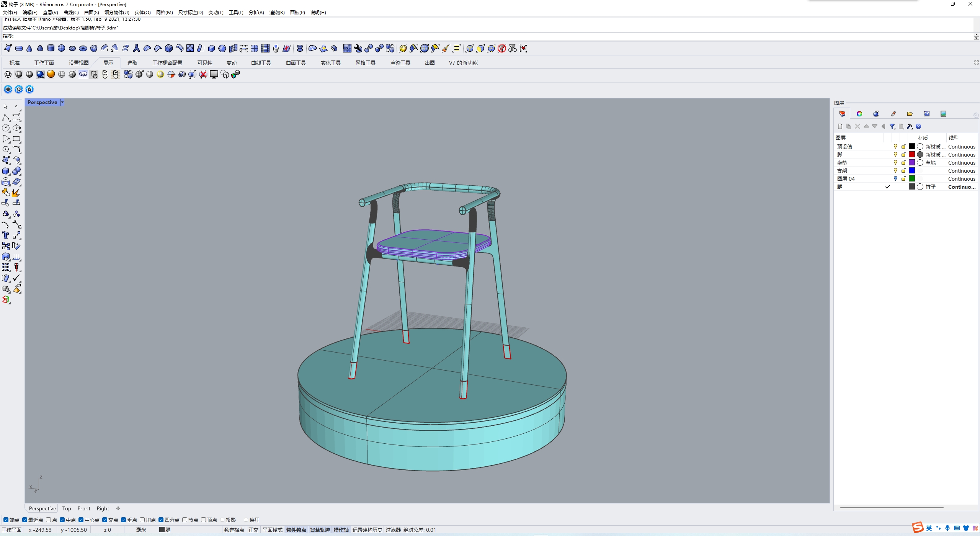
Task: Select the arrow selection tool
Action: [x=5, y=106]
